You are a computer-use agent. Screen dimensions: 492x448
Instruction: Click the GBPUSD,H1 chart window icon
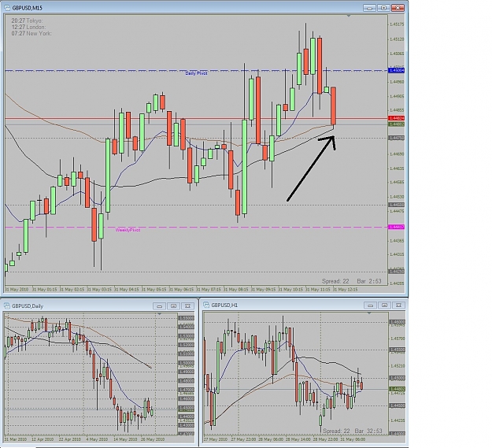(x=206, y=305)
